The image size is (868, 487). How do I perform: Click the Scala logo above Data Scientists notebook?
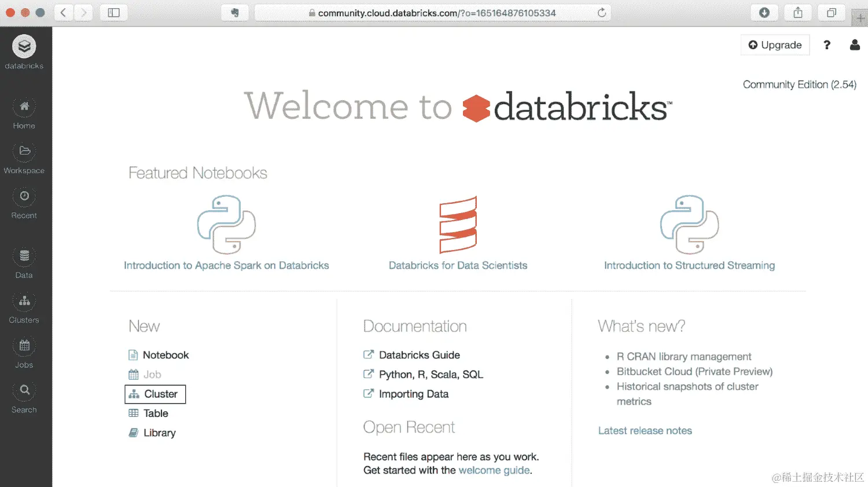[x=458, y=225]
